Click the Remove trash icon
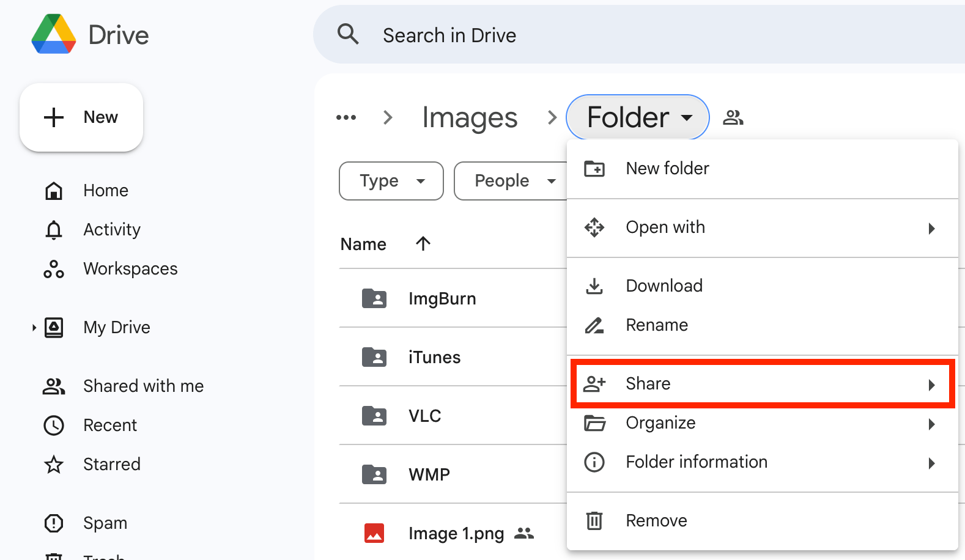 pos(594,521)
